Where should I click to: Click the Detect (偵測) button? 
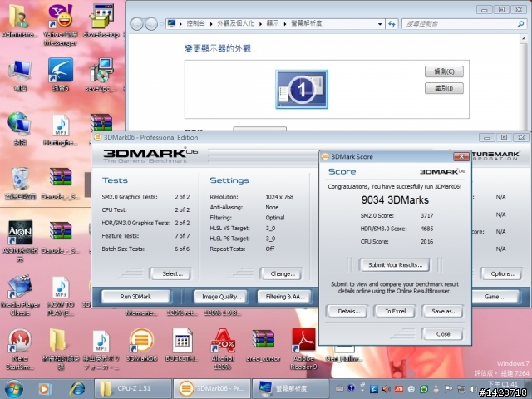click(x=444, y=71)
